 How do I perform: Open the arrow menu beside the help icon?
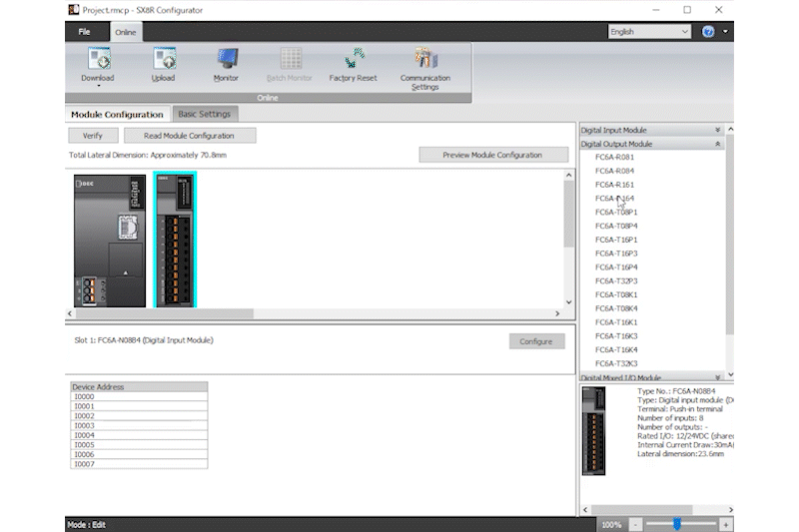[725, 32]
